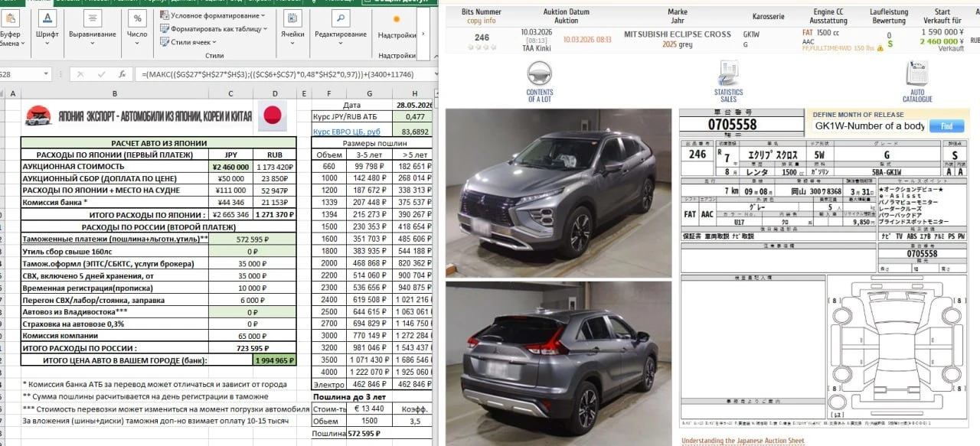Select the JPY/RUB rate cell '0,477'

[x=413, y=117]
